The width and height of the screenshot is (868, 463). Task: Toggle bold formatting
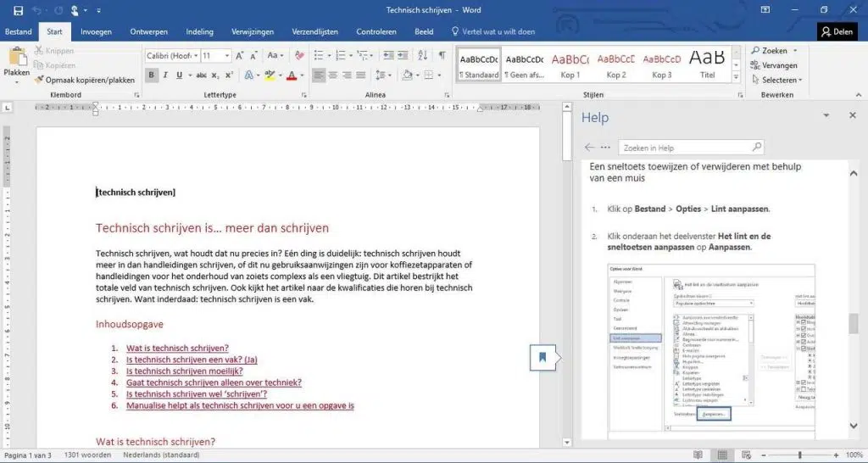[x=151, y=75]
